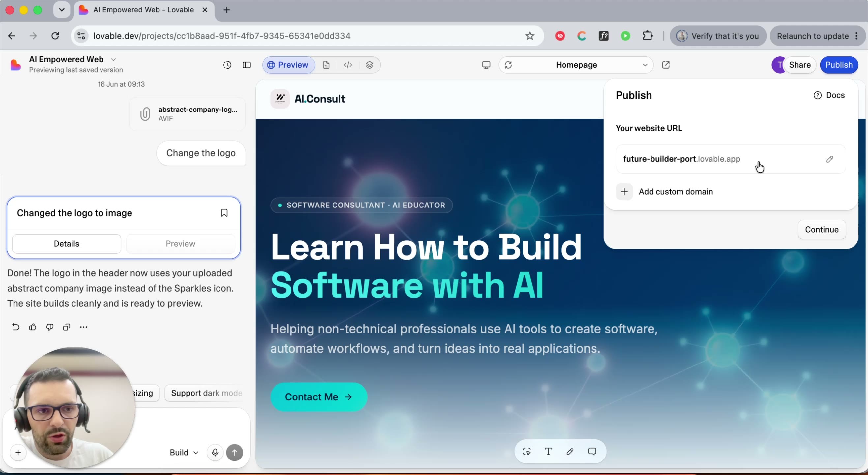This screenshot has width=868, height=475.
Task: Click the 'SOFTWARE CONSULTANT · AI EDUCATOR' badge
Action: tap(361, 205)
